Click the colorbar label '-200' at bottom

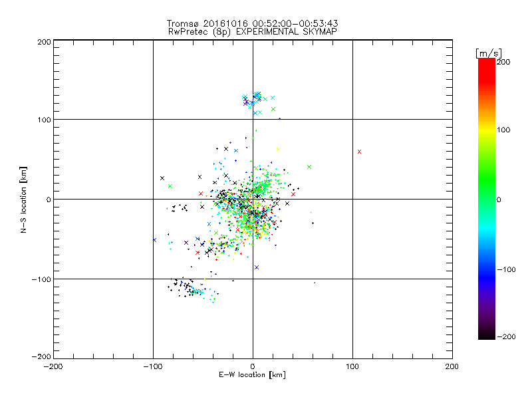point(506,336)
